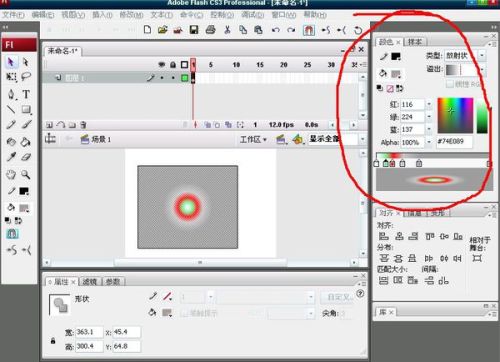
Task: Open the overflow (溢出) dropdown in Color panel
Action: click(482, 70)
